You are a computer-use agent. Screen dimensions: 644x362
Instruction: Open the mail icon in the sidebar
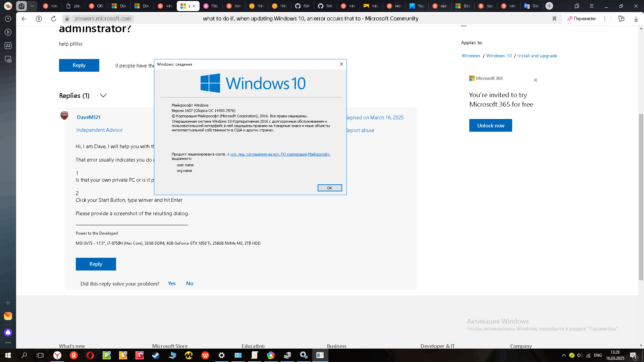(8, 316)
